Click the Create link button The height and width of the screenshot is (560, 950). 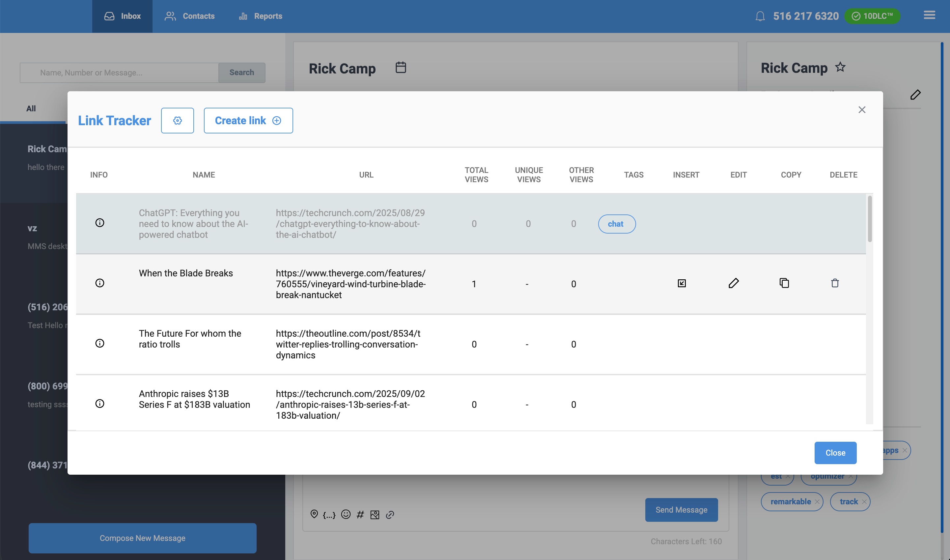(x=248, y=120)
